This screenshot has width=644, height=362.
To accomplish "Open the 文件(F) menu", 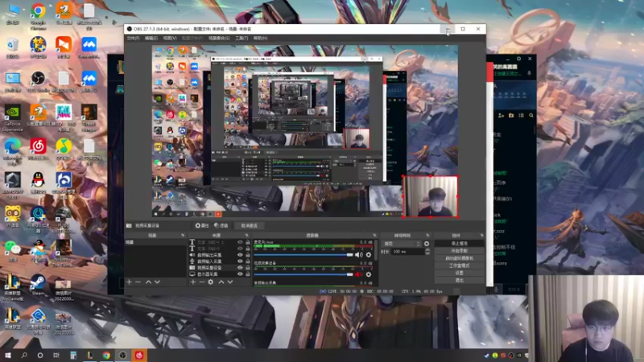I will click(x=133, y=38).
